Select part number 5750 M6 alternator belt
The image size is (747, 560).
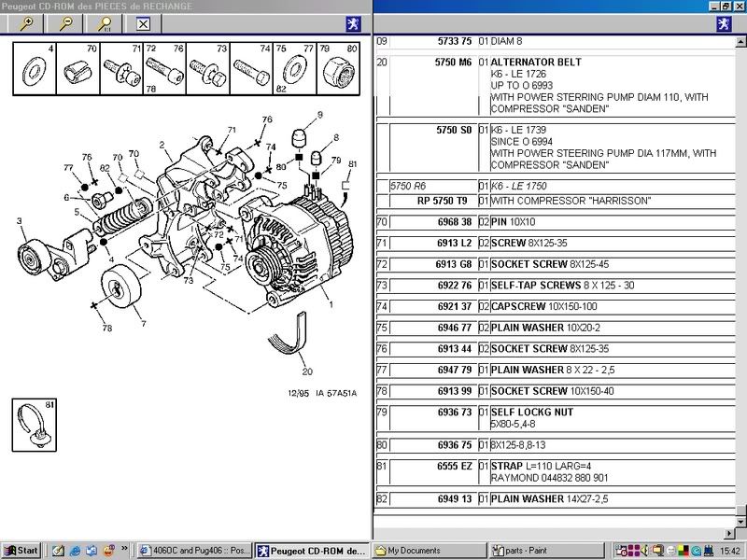pyautogui.click(x=556, y=85)
